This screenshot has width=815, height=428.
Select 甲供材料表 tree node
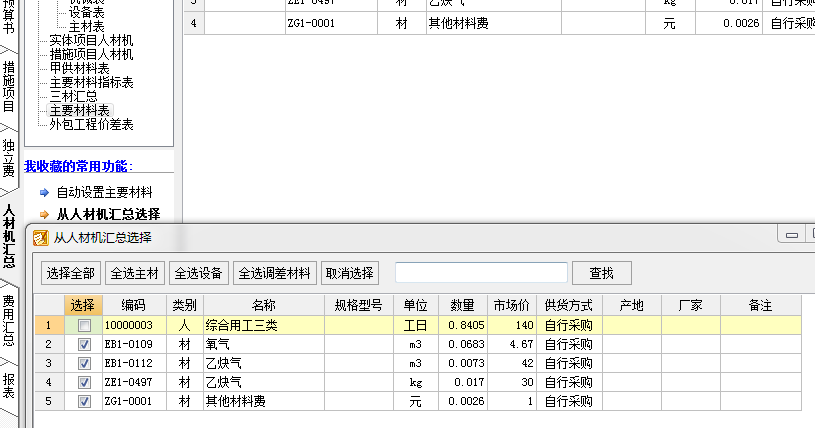[79, 68]
